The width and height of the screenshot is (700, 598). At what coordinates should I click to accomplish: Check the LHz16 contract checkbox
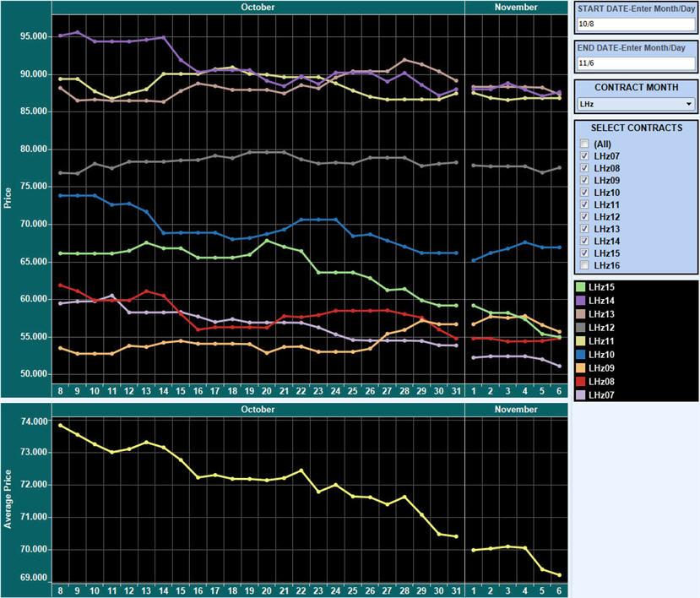click(x=584, y=265)
